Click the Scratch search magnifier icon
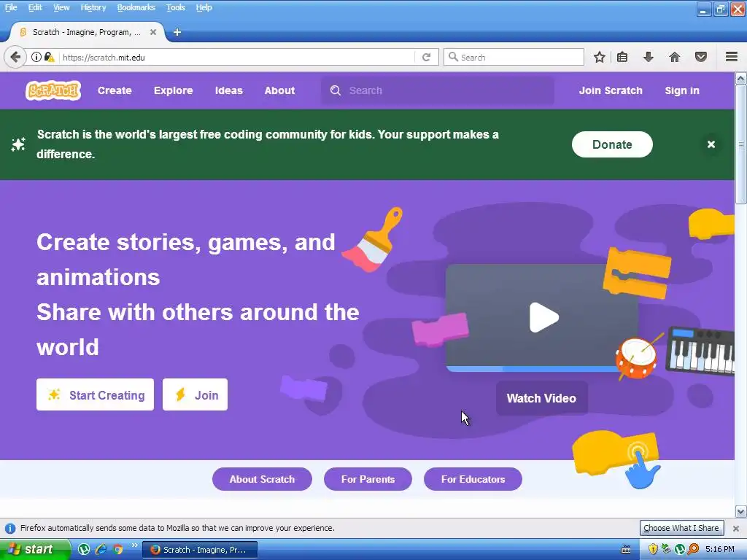The image size is (747, 560). [336, 90]
